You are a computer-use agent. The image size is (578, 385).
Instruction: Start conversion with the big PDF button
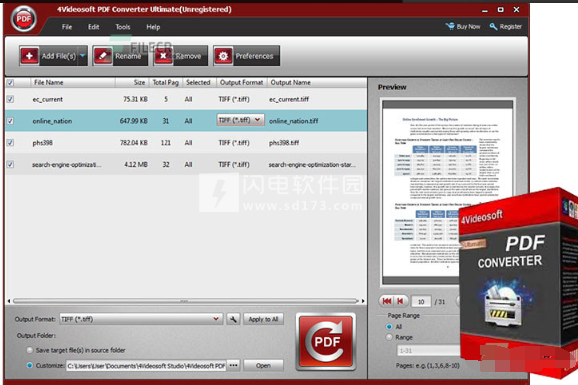[326, 341]
